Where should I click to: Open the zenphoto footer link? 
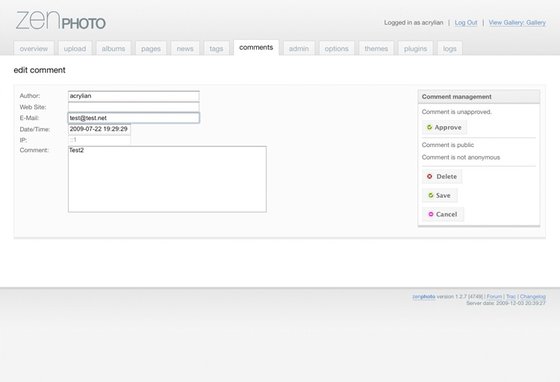[x=424, y=297]
